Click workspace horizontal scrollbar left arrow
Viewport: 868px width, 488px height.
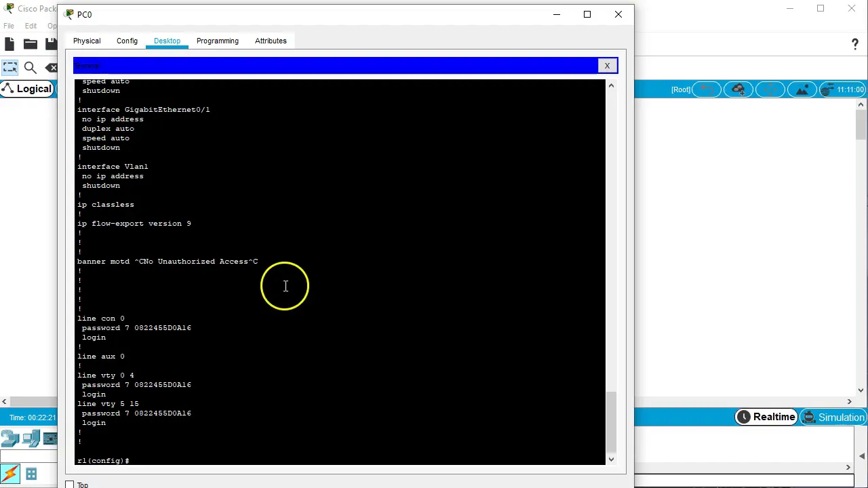4,401
